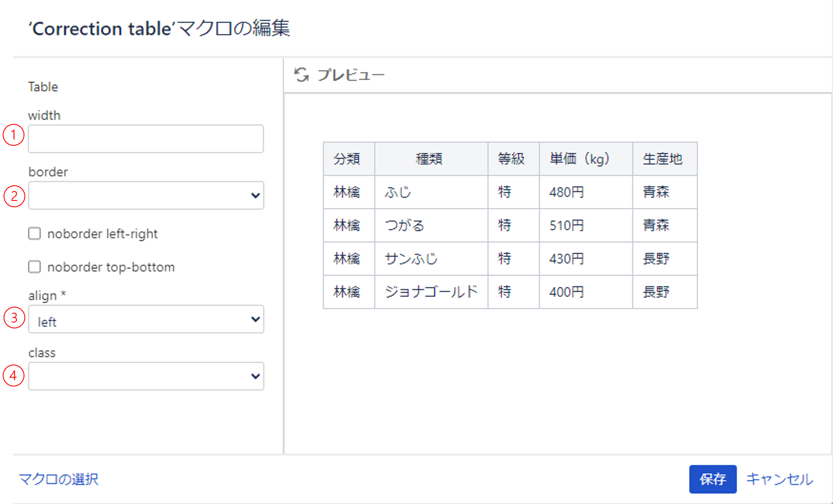Click the 等級 header cell

point(514,159)
